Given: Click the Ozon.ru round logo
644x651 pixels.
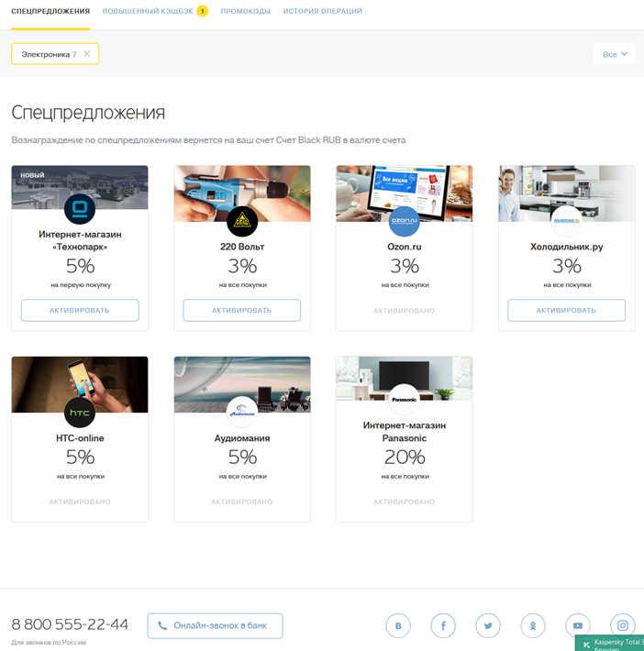Looking at the screenshot, I should tap(405, 221).
